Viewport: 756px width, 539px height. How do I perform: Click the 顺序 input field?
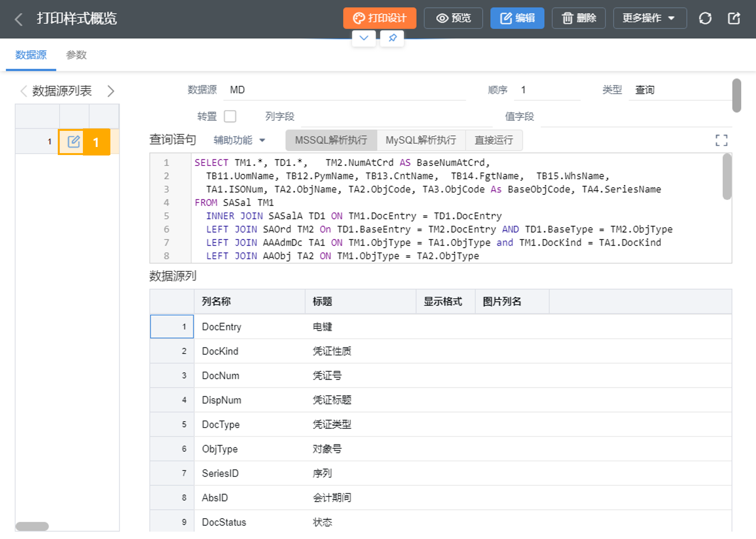click(547, 90)
